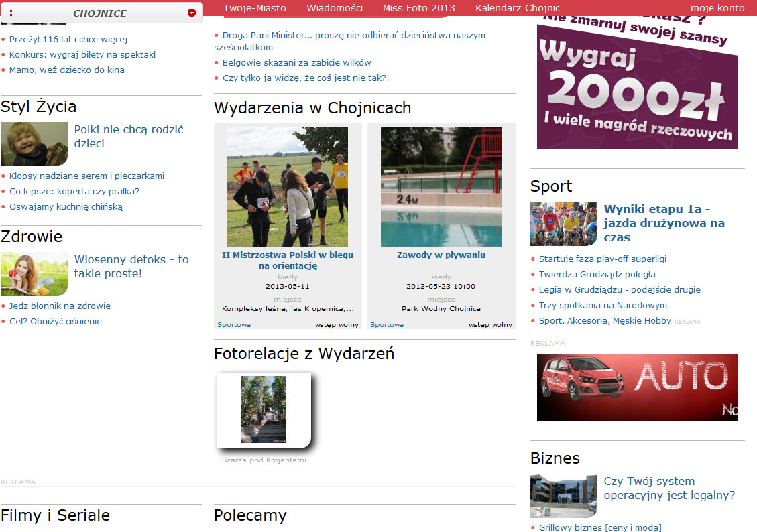Open Wyniki etapu 1a jazda drużynowa headline

pos(664,223)
